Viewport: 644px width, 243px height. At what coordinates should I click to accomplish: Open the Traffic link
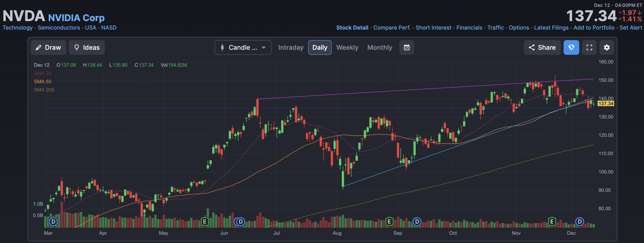(x=495, y=28)
